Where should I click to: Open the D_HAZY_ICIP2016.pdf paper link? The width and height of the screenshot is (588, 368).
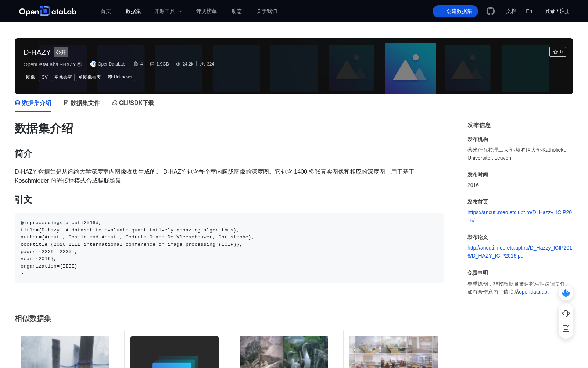(x=520, y=252)
